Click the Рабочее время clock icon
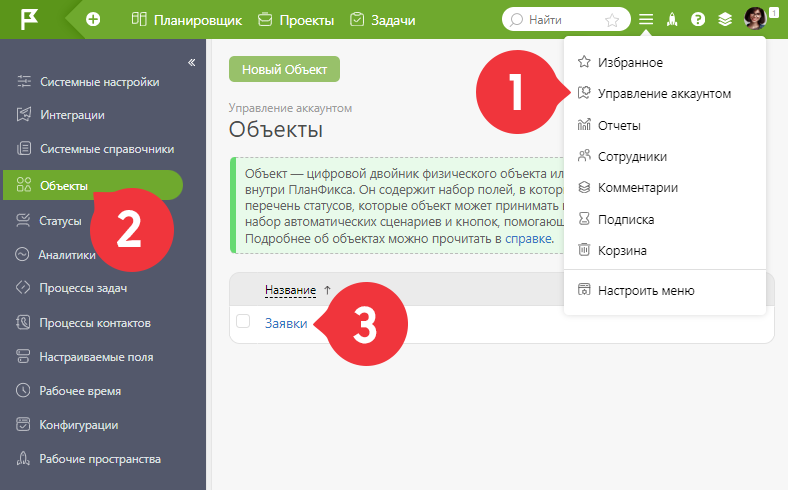788x490 pixels. pos(23,390)
